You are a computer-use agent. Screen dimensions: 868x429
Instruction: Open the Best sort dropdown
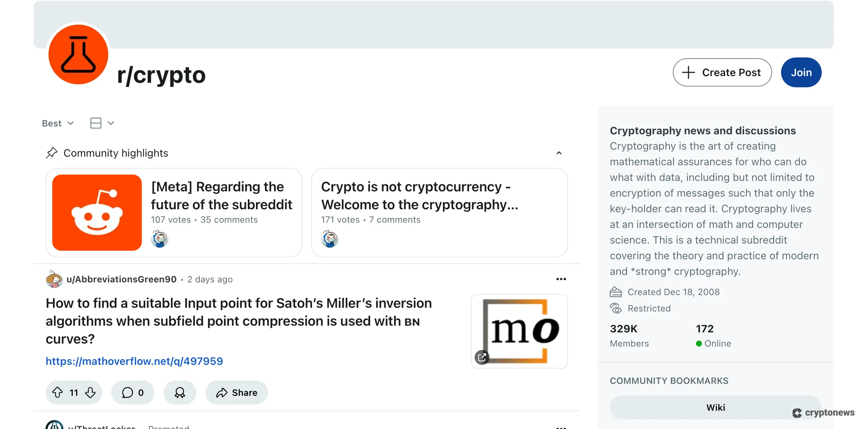point(58,123)
